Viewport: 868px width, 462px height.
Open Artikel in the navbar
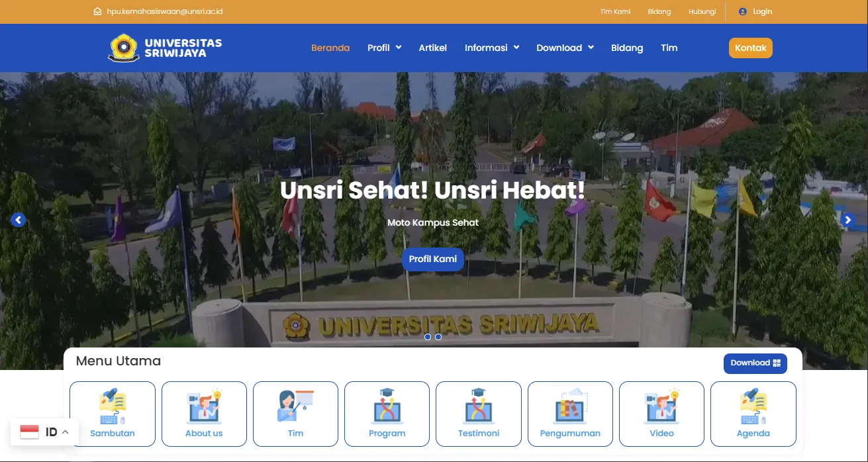pyautogui.click(x=433, y=48)
